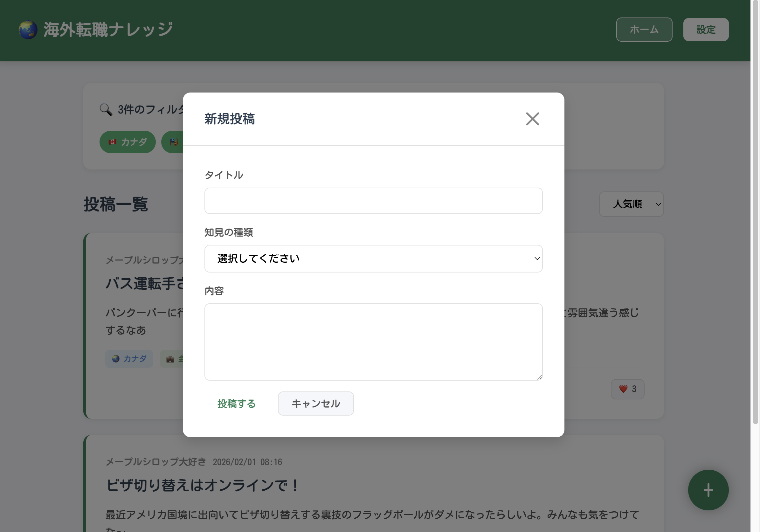Click the magnifying glass filter icon
Image resolution: width=760 pixels, height=532 pixels.
[x=106, y=109]
